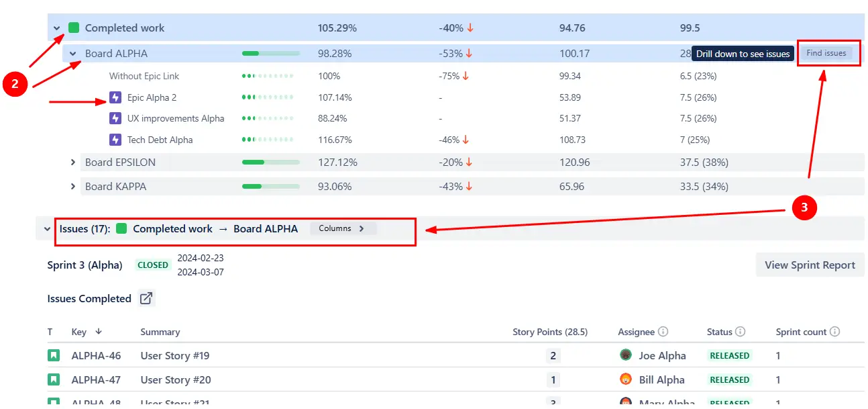
Task: Open View Sprint Report
Action: [x=810, y=265]
